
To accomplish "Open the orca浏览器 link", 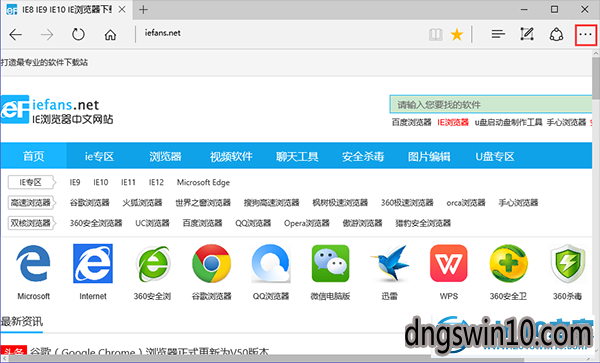I will pyautogui.click(x=466, y=203).
